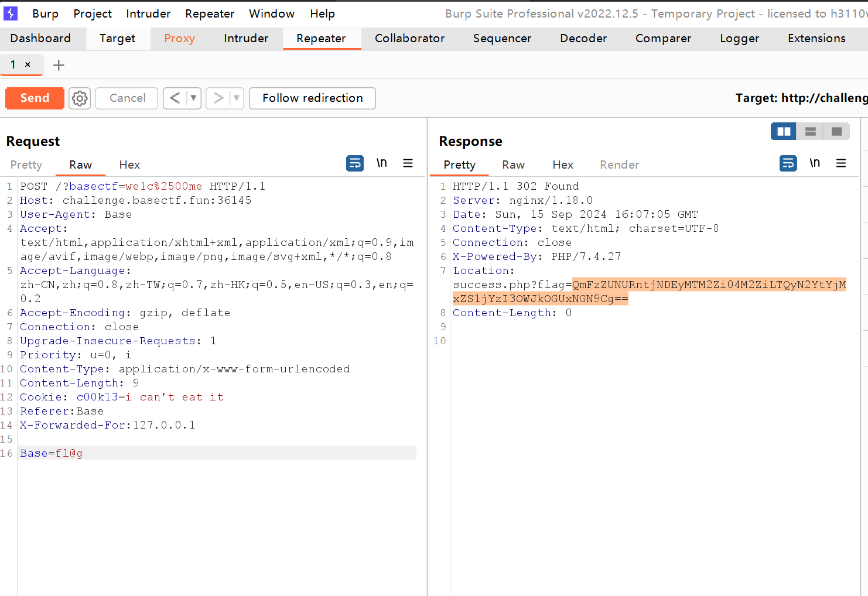Select Render view in Response panel
The height and width of the screenshot is (596, 868).
619,165
